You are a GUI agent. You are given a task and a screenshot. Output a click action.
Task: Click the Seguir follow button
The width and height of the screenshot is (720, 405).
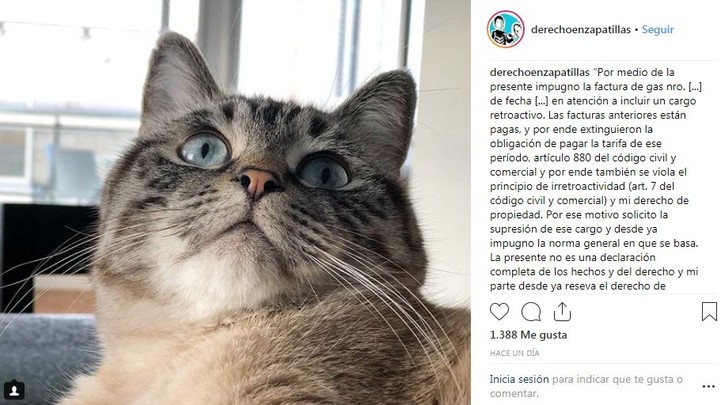658,29
